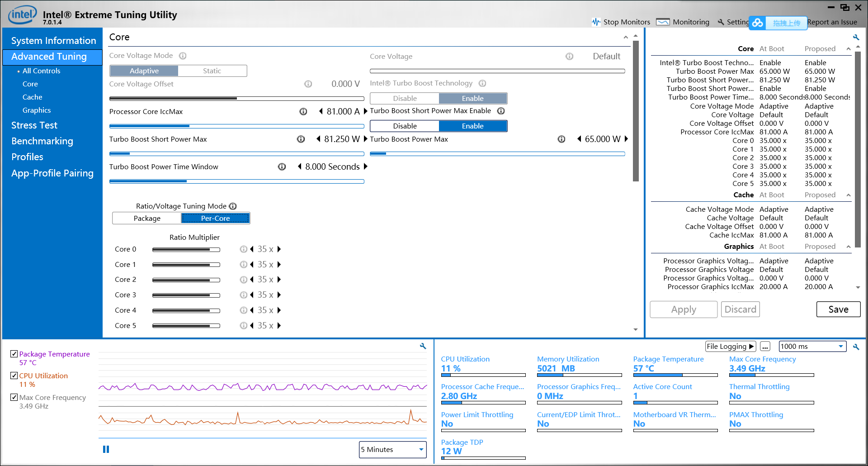The image size is (868, 466).
Task: Select All Controls under Advanced Tuning
Action: 41,71
